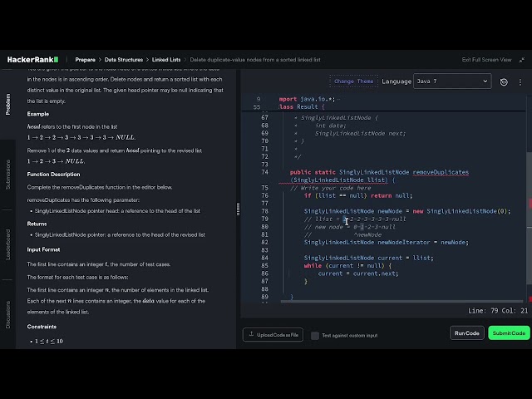Screen dimensions: 532x399
Task: Click Exit Full Screen View
Action: pos(486,60)
